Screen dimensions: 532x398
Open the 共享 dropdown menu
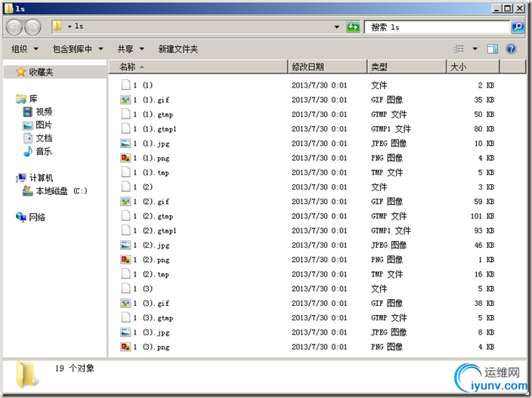(x=131, y=49)
